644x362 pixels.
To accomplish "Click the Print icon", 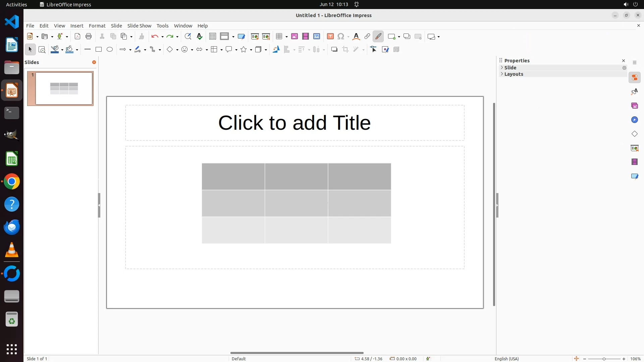I will (89, 37).
